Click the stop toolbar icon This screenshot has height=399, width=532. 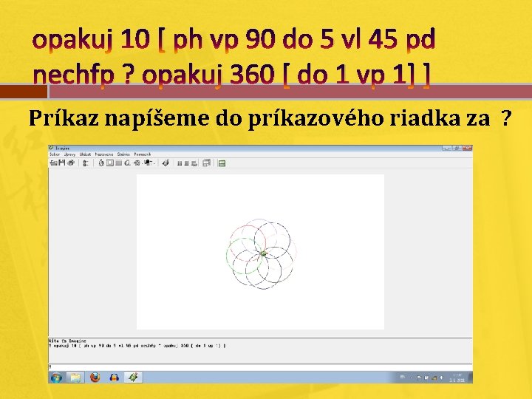[187, 163]
